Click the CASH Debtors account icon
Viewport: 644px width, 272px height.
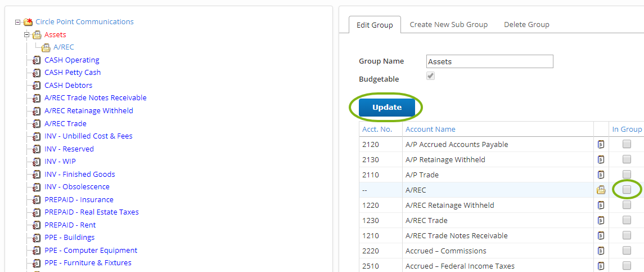(37, 86)
